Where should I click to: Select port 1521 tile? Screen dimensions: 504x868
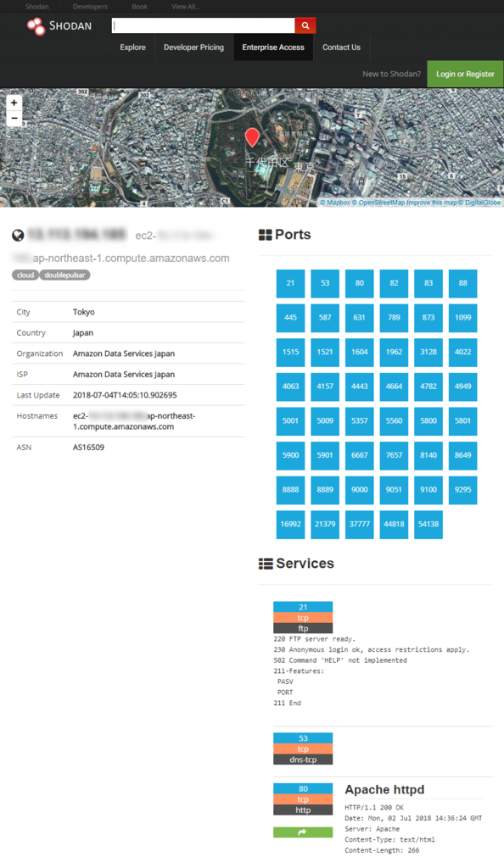(x=325, y=352)
